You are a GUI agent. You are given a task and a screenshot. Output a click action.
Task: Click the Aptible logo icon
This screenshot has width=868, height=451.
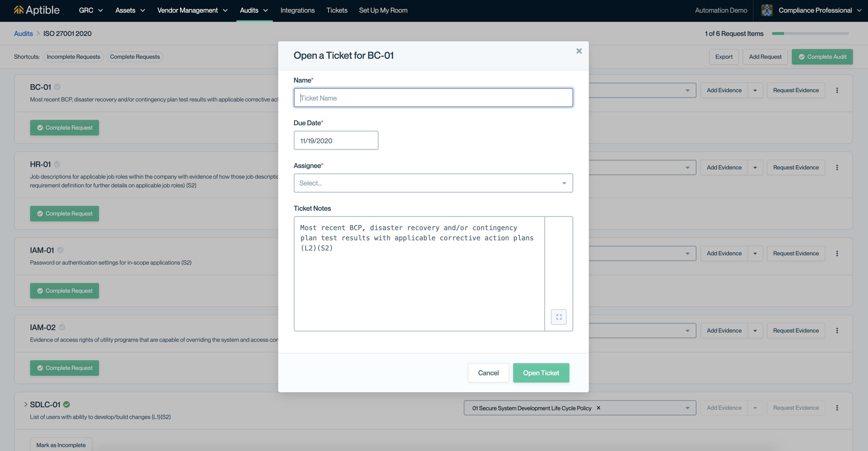coord(19,10)
